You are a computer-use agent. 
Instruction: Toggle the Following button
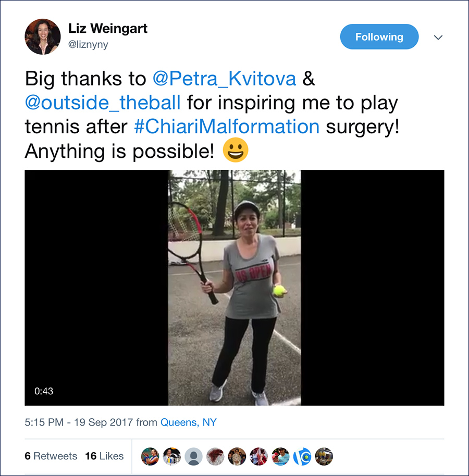[x=379, y=37]
